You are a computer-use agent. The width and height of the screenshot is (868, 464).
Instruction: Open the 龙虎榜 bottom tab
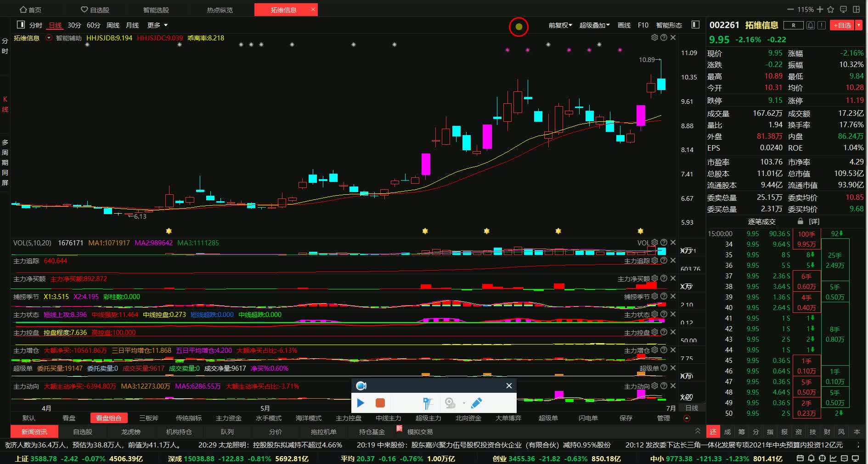pyautogui.click(x=130, y=432)
